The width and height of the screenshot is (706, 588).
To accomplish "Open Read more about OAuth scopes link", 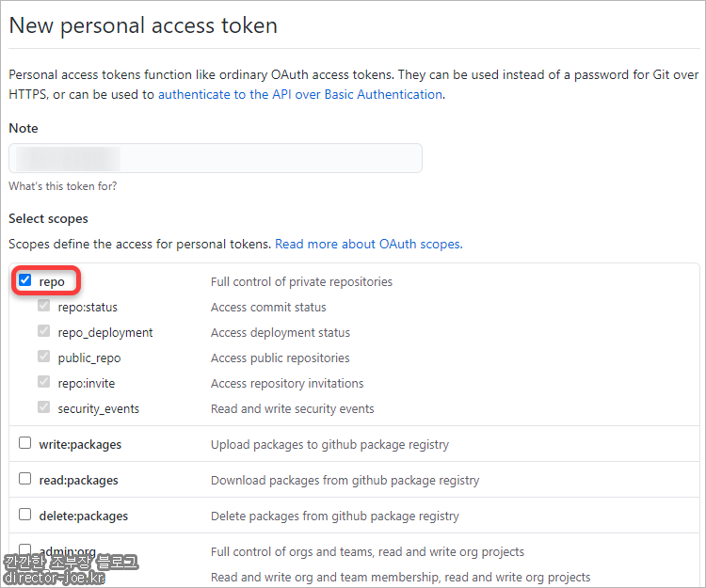I will (369, 244).
